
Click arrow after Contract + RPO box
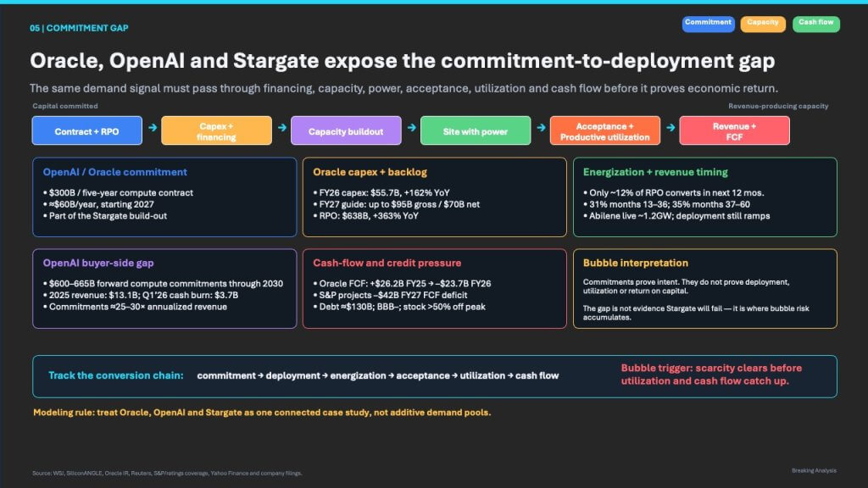point(153,128)
